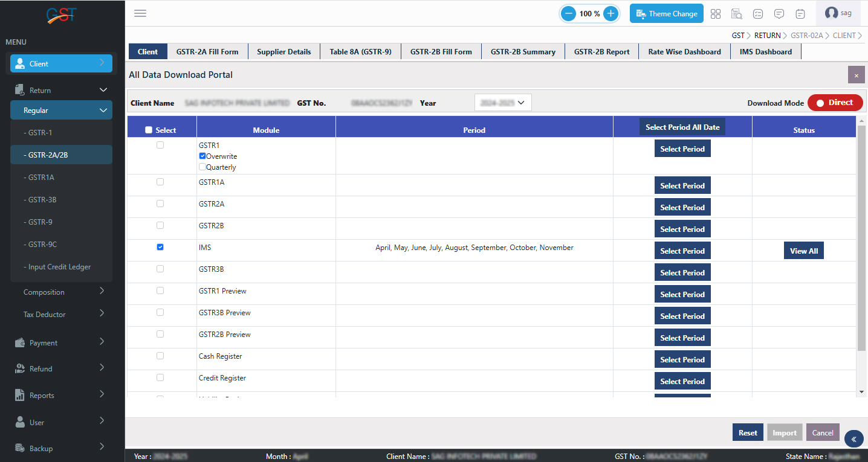Screen dimensions: 868x462
Task: Uncheck the IMS module checkbox
Action: pyautogui.click(x=160, y=247)
